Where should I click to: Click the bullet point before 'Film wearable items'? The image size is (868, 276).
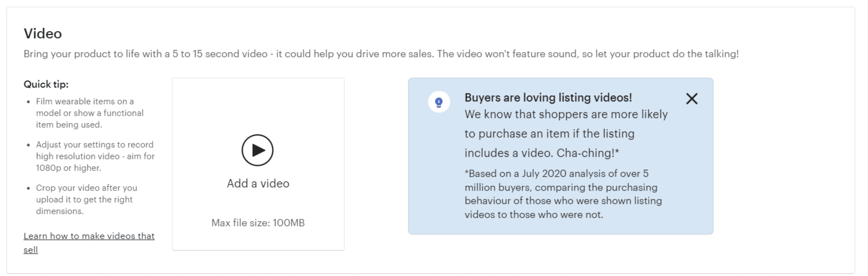(x=29, y=102)
